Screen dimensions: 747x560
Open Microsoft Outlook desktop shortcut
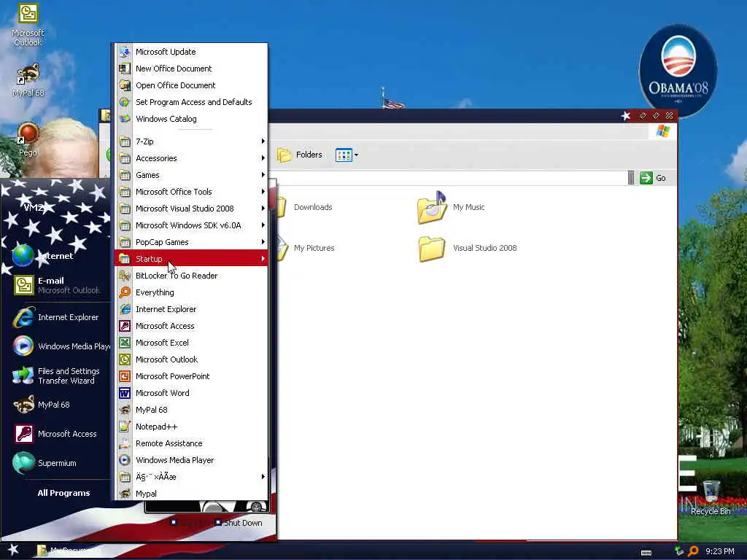pyautogui.click(x=28, y=25)
